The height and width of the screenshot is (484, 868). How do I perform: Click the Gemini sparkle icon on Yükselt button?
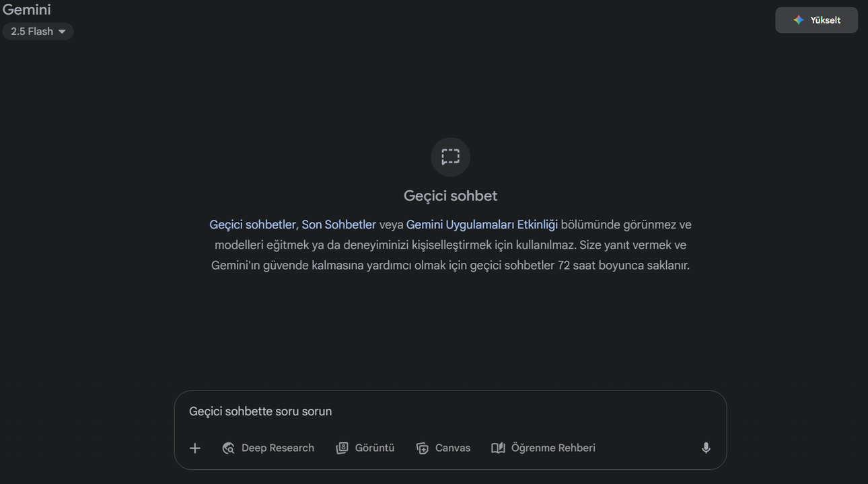(x=798, y=19)
